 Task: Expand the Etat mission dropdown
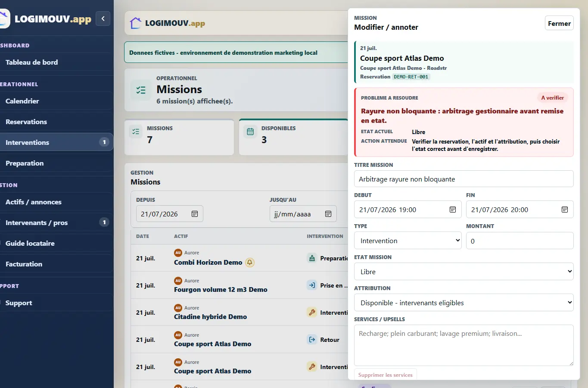[464, 272]
